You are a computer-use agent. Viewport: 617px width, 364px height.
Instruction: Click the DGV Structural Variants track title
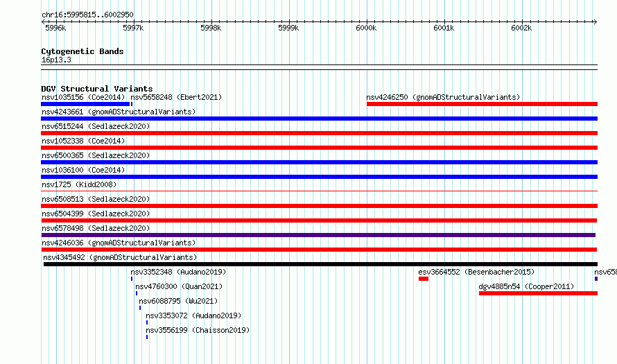point(97,89)
